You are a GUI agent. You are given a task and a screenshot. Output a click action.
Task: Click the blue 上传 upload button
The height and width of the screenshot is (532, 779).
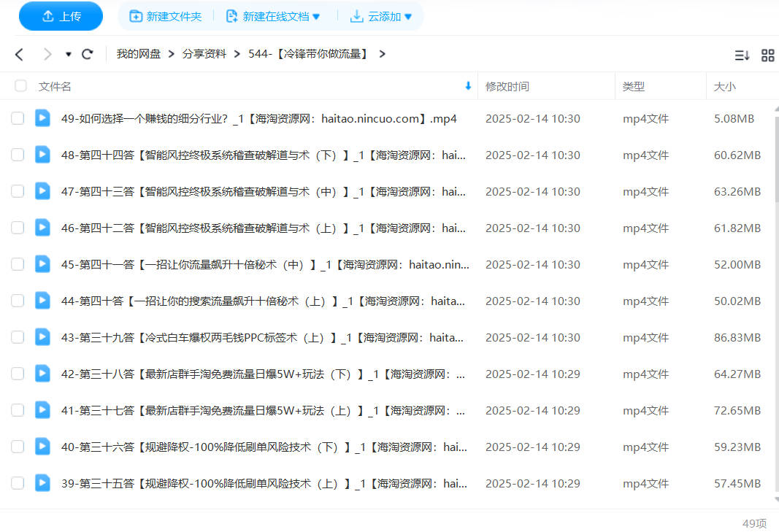pos(61,16)
